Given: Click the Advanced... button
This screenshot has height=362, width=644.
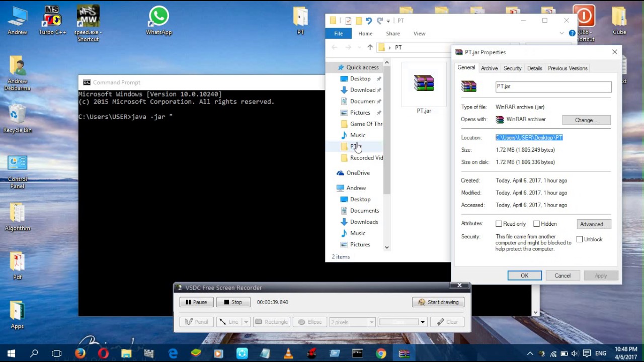Looking at the screenshot, I should click(594, 224).
